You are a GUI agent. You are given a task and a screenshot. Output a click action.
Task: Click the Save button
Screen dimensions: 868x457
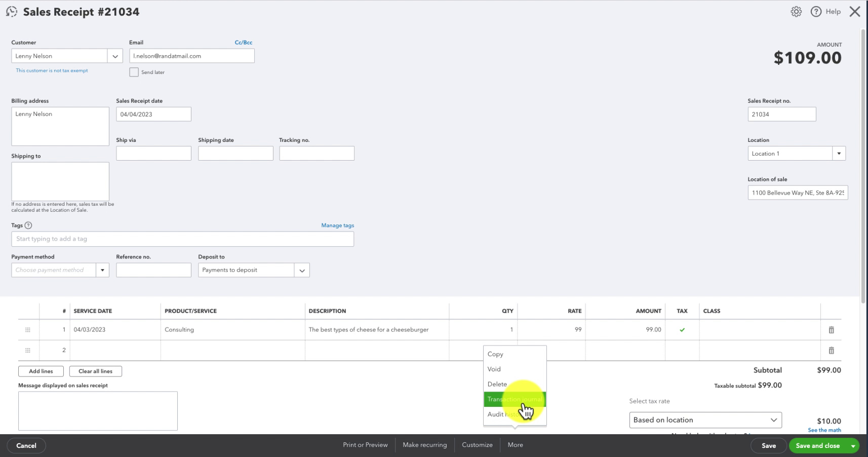[x=769, y=446]
